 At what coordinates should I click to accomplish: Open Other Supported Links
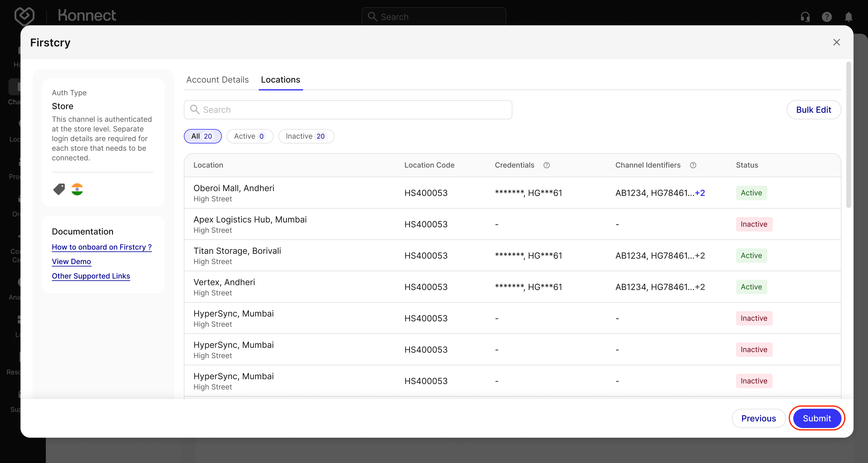[91, 276]
